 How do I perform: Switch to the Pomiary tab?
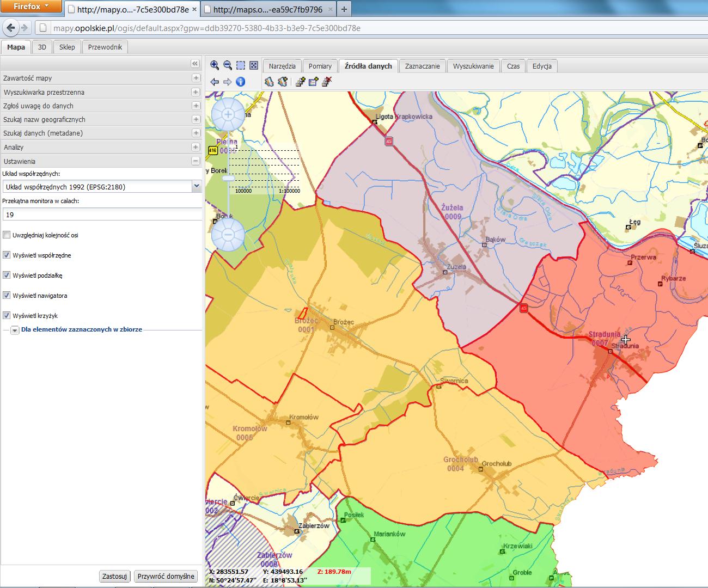pyautogui.click(x=320, y=66)
